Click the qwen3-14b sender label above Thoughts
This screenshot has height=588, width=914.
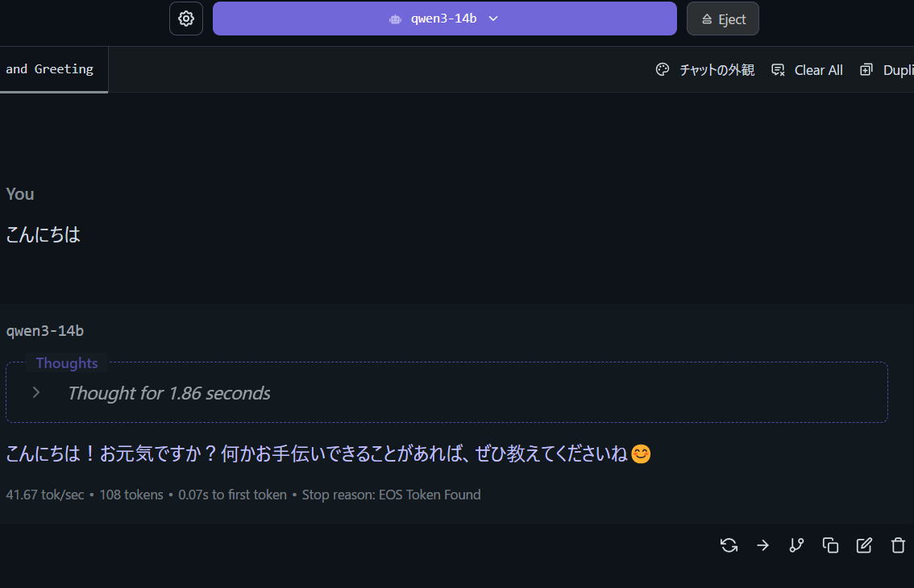click(45, 331)
